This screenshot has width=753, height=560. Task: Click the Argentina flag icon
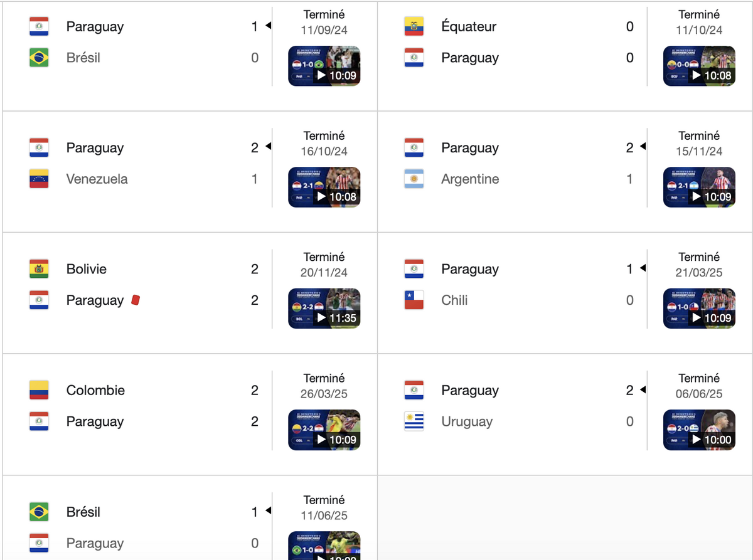coord(414,179)
